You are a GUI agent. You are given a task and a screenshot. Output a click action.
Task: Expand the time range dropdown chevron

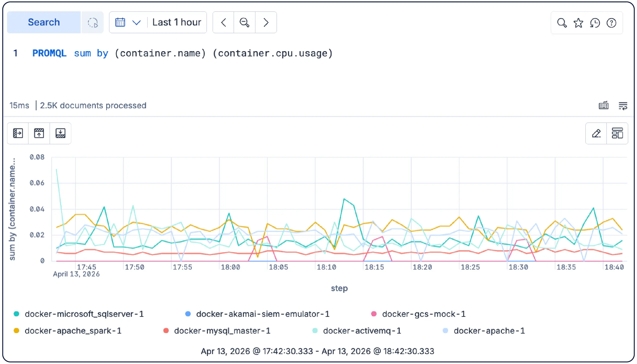[x=137, y=22]
